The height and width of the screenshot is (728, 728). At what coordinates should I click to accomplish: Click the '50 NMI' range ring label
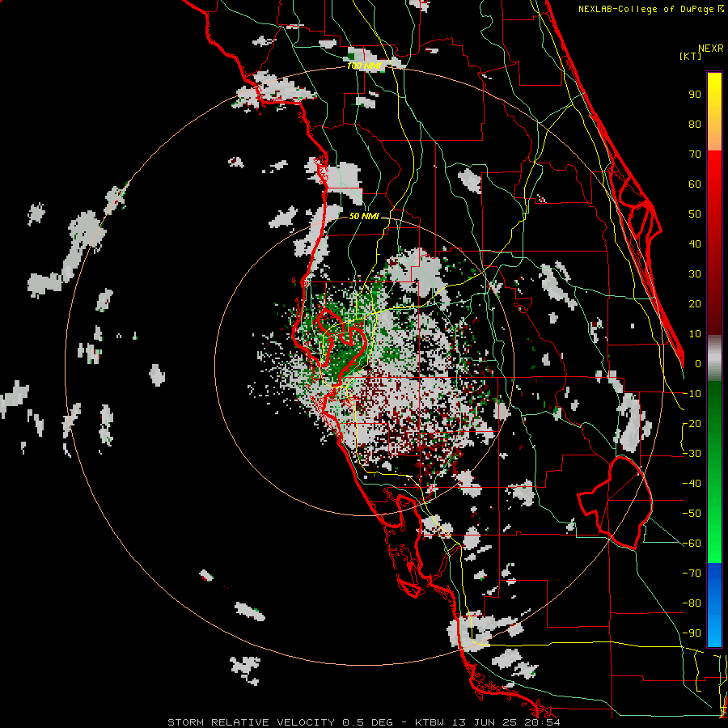tap(364, 216)
